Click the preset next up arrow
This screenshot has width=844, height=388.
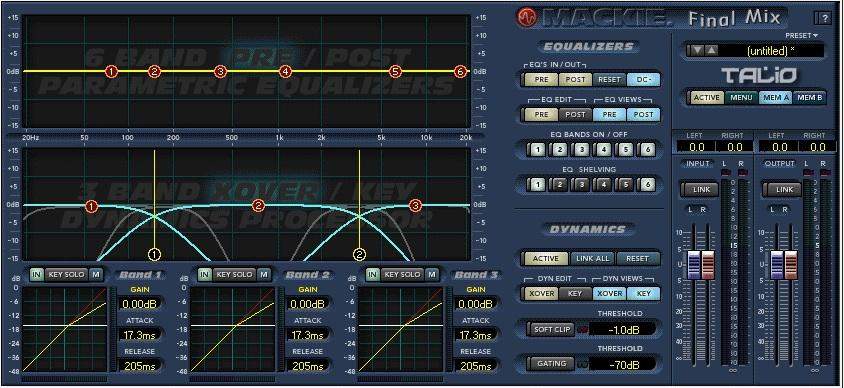pos(712,50)
